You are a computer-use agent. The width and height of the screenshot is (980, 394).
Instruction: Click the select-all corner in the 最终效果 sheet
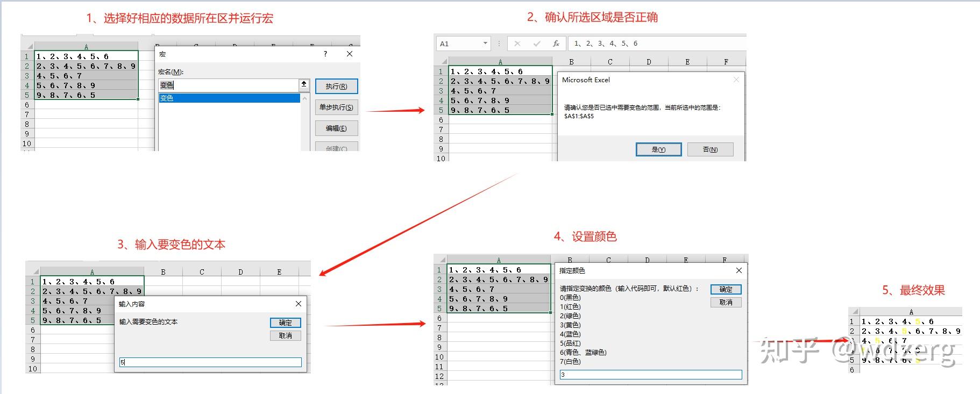coord(854,312)
